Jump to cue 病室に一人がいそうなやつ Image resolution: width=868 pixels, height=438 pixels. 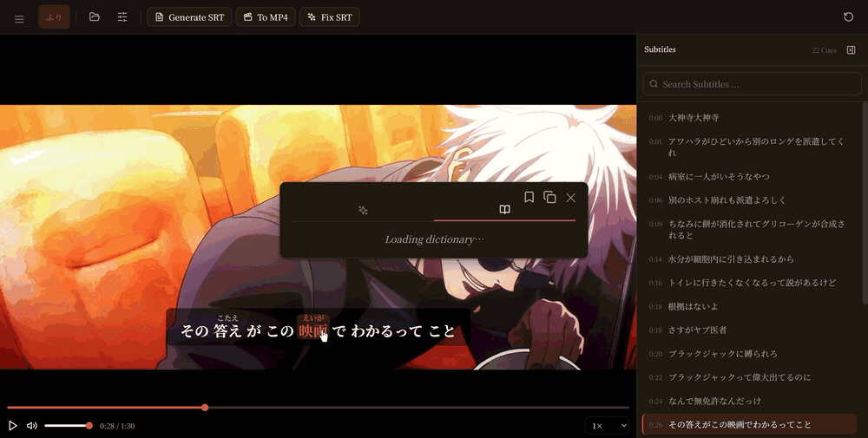pos(750,176)
